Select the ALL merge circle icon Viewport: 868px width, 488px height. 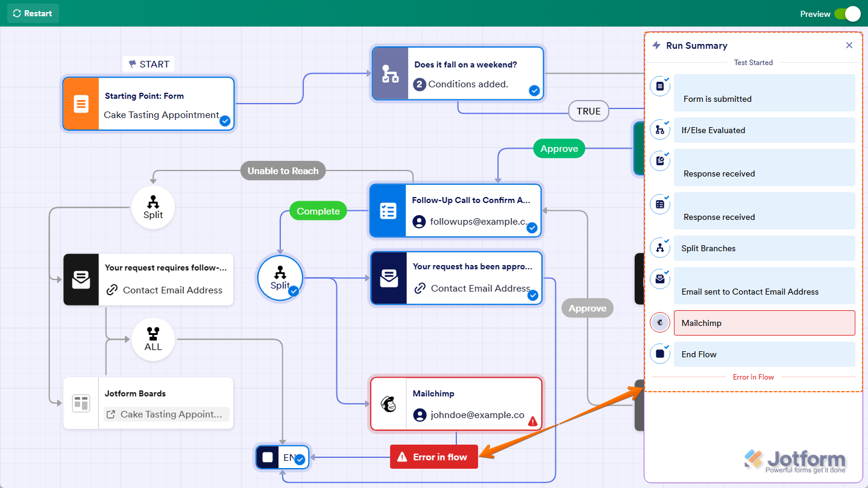click(x=153, y=339)
